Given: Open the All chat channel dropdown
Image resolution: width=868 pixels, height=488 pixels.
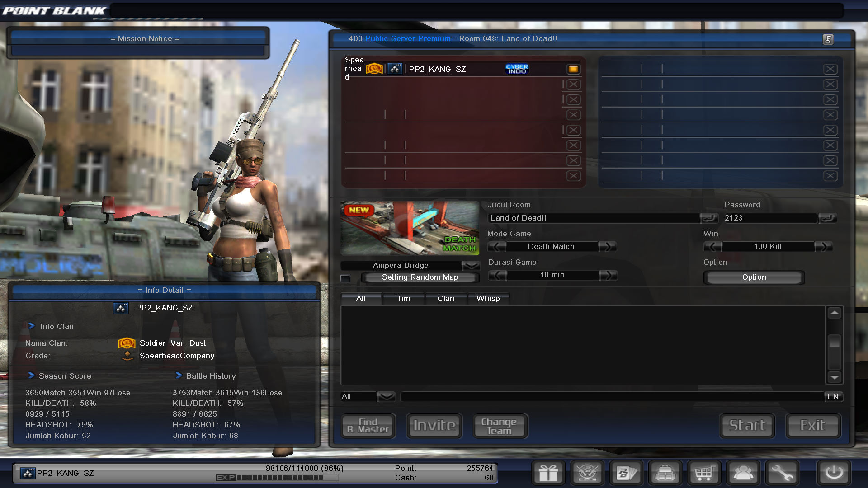Looking at the screenshot, I should point(386,397).
